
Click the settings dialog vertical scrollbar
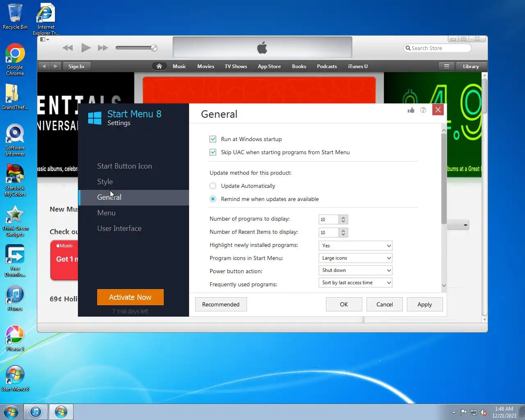[x=444, y=178]
